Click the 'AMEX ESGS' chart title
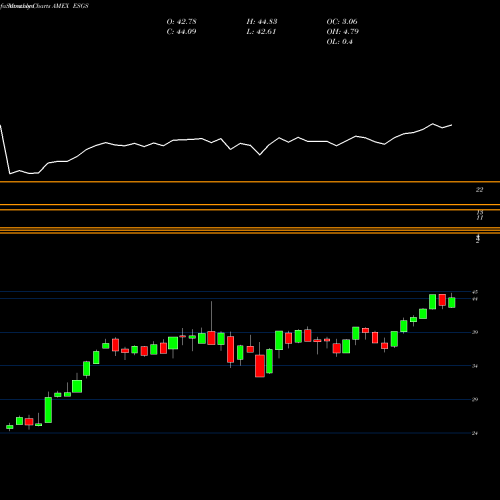Image resolution: width=500 pixels, height=500 pixels. (70, 6)
